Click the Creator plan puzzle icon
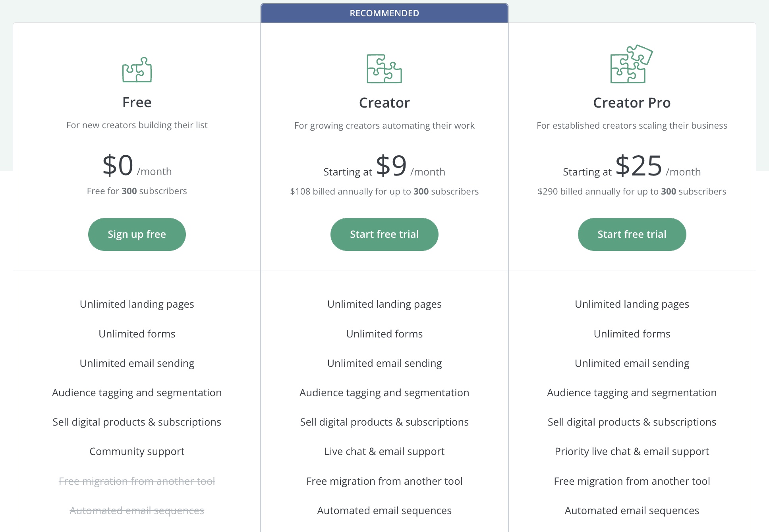Screen dimensions: 769x532 click(384, 69)
